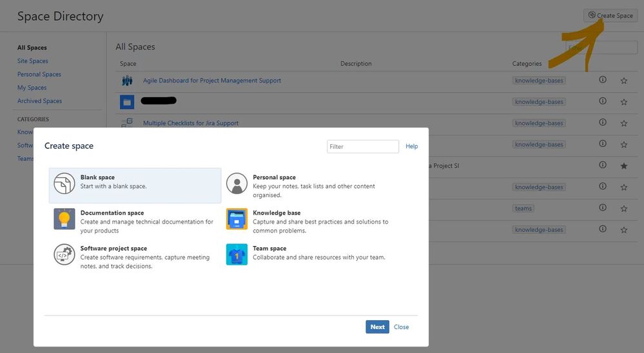Select the Knowledge base title text

(x=277, y=213)
